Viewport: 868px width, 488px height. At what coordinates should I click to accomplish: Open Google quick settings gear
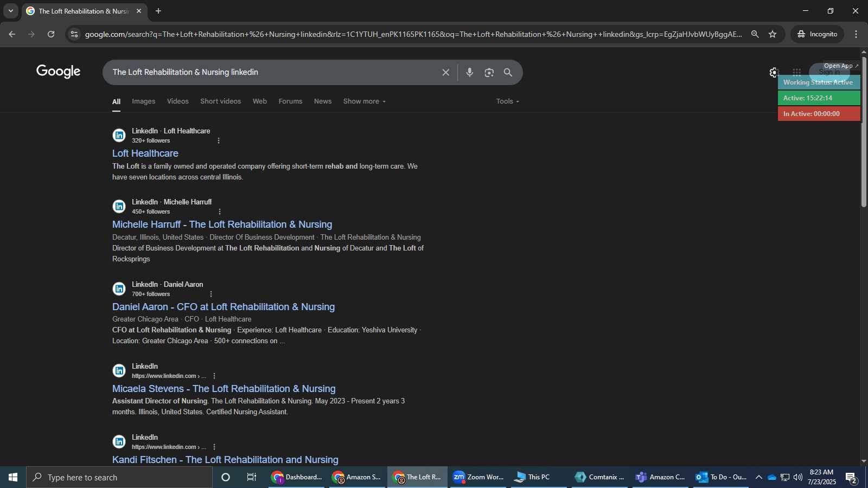(774, 72)
